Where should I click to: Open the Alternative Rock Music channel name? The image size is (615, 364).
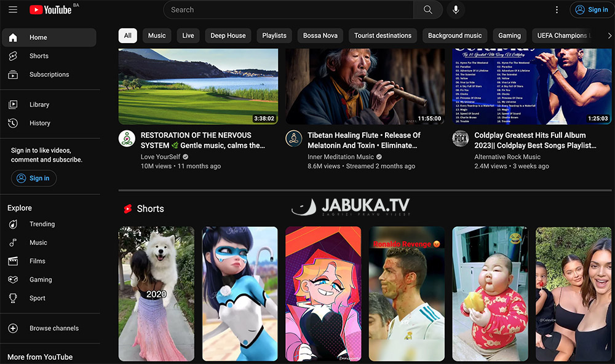[507, 157]
